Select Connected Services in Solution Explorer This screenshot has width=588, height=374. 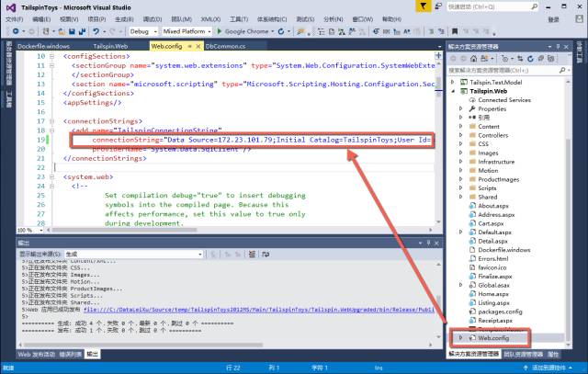[504, 100]
